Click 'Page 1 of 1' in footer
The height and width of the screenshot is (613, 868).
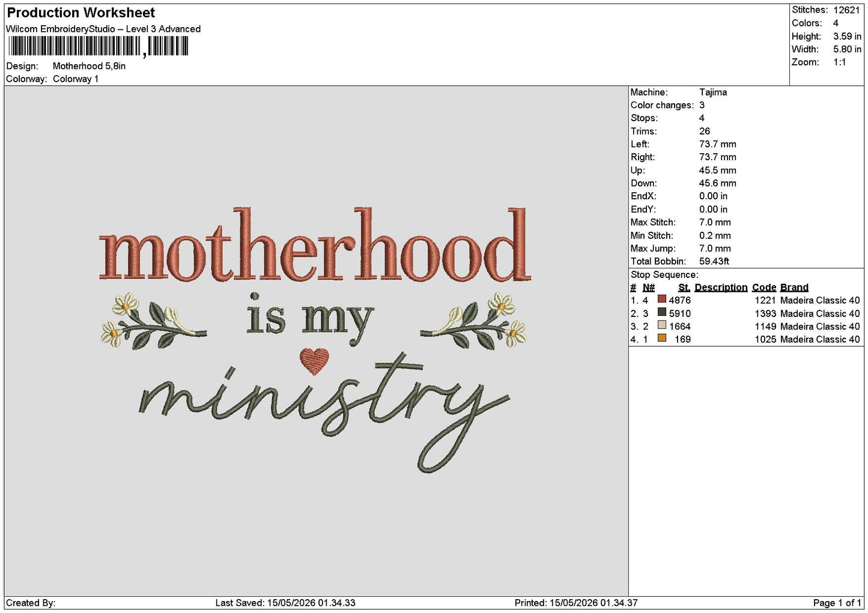pos(837,603)
